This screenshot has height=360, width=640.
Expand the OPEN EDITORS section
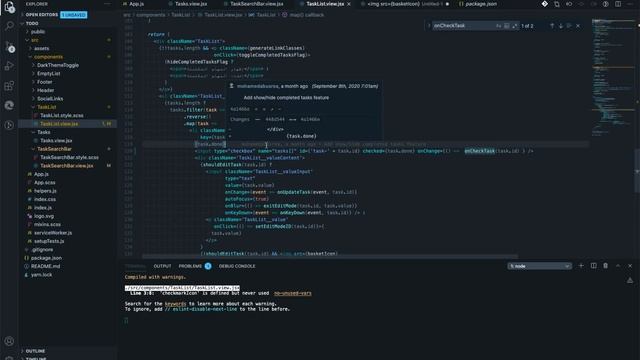(x=42, y=15)
